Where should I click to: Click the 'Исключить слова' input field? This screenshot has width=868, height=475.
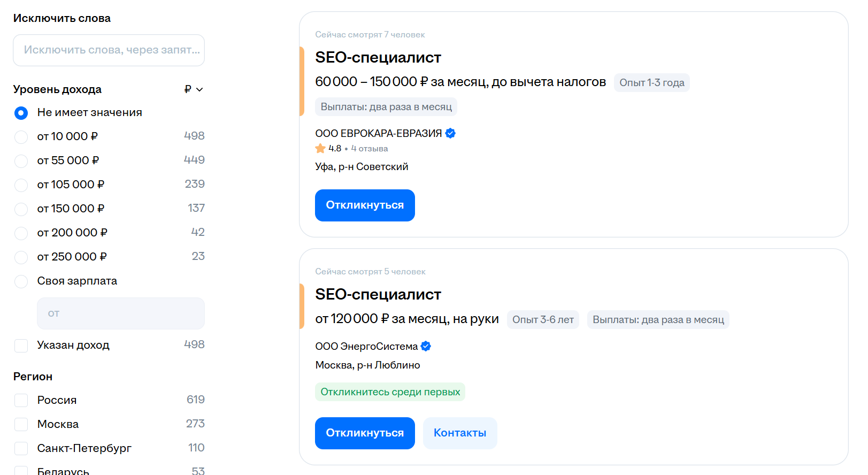[109, 50]
